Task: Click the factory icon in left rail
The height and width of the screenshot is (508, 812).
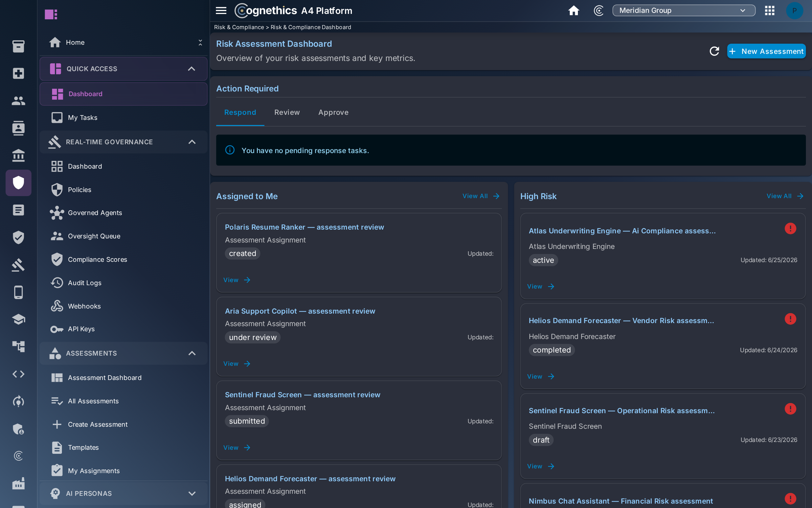Action: pos(18,483)
